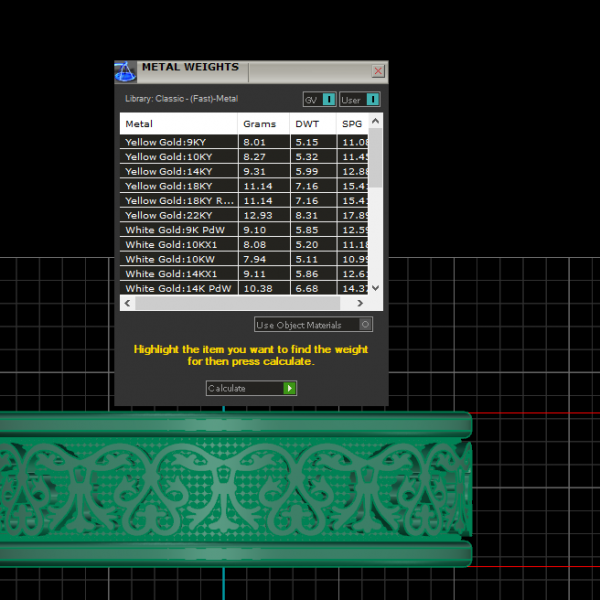
Task: Pick the White Gold:14K PdW row
Action: click(x=178, y=288)
